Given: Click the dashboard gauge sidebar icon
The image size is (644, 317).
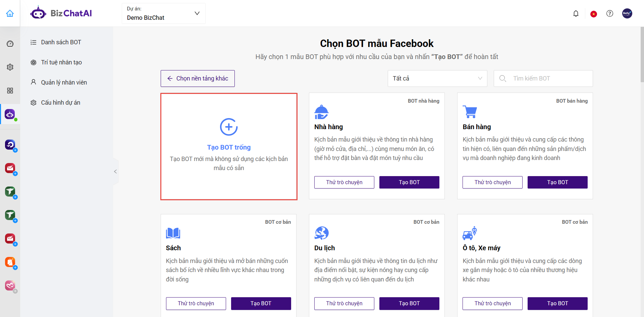Looking at the screenshot, I should [x=10, y=44].
